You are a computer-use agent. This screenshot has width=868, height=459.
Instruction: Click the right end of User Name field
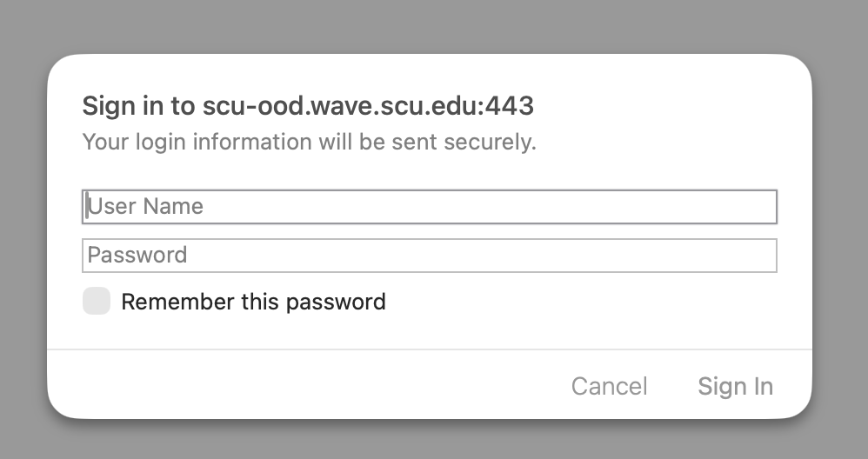coord(765,207)
